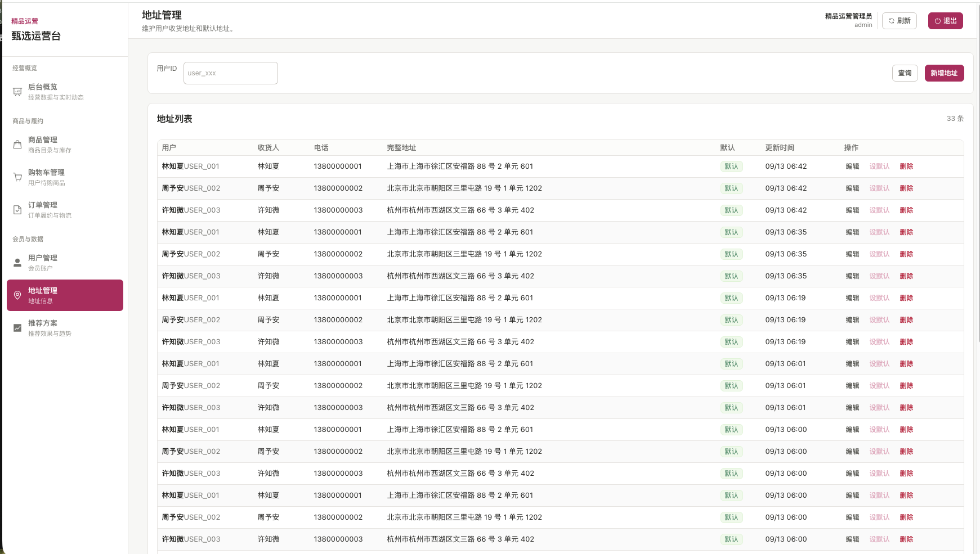Click the 电话 column header
The height and width of the screenshot is (554, 980).
tap(321, 148)
